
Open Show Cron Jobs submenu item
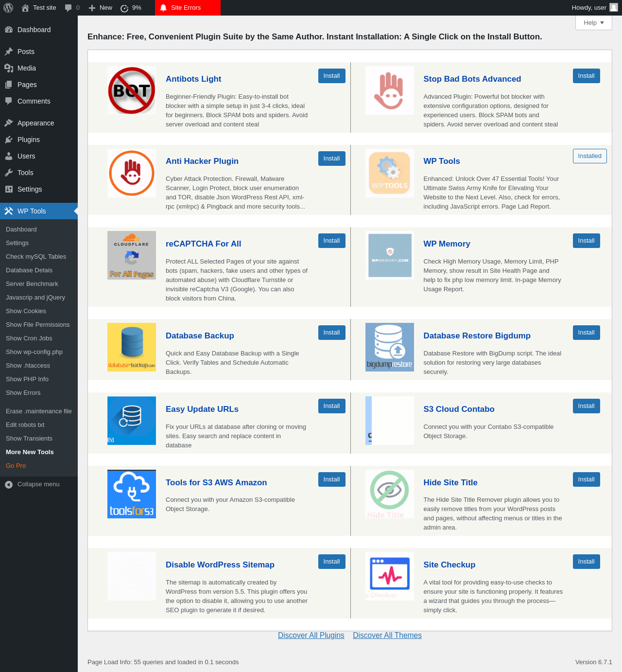click(x=29, y=338)
